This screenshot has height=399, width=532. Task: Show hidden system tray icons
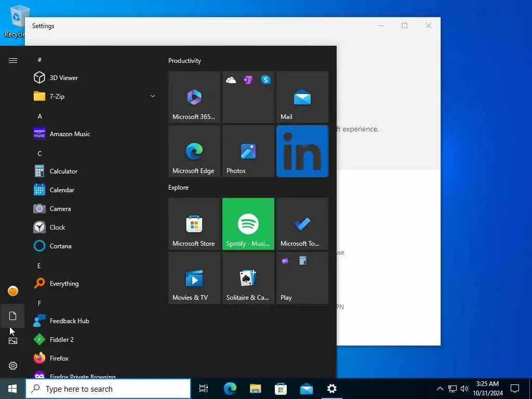pos(440,389)
